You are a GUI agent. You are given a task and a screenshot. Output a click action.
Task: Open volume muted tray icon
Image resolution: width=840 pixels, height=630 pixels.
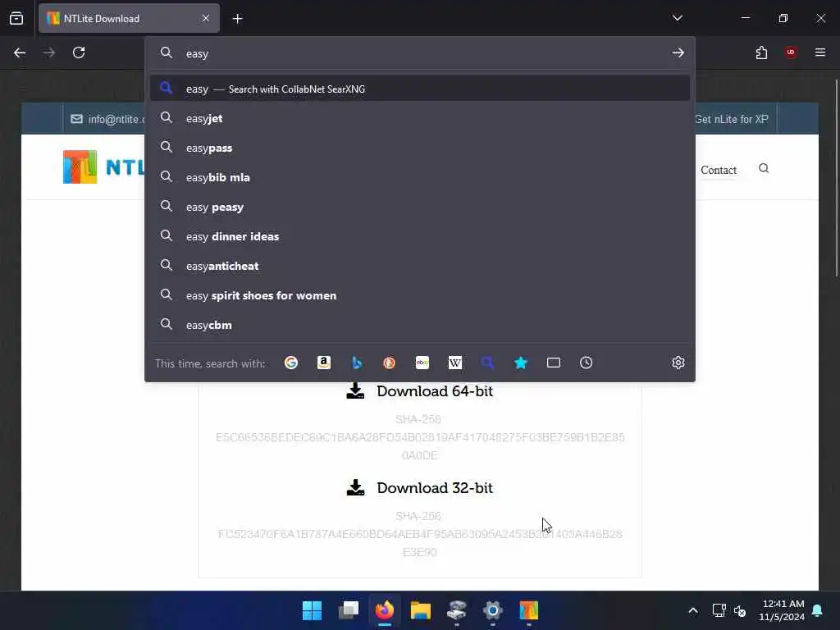741,610
